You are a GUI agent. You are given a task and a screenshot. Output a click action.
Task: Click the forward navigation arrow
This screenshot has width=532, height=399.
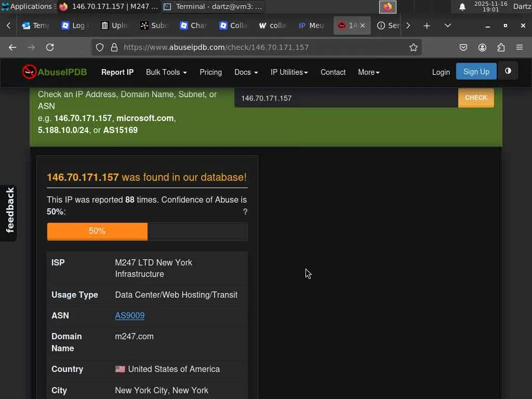click(31, 47)
